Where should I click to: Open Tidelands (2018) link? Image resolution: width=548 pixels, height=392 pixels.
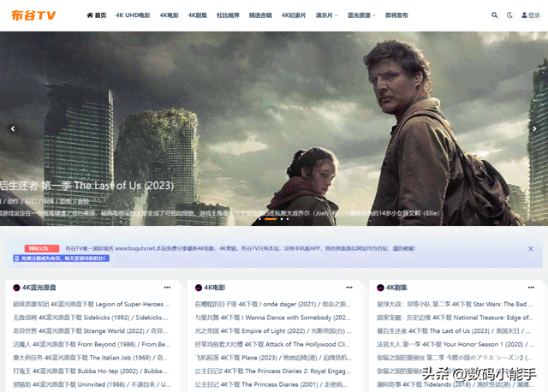click(x=456, y=384)
